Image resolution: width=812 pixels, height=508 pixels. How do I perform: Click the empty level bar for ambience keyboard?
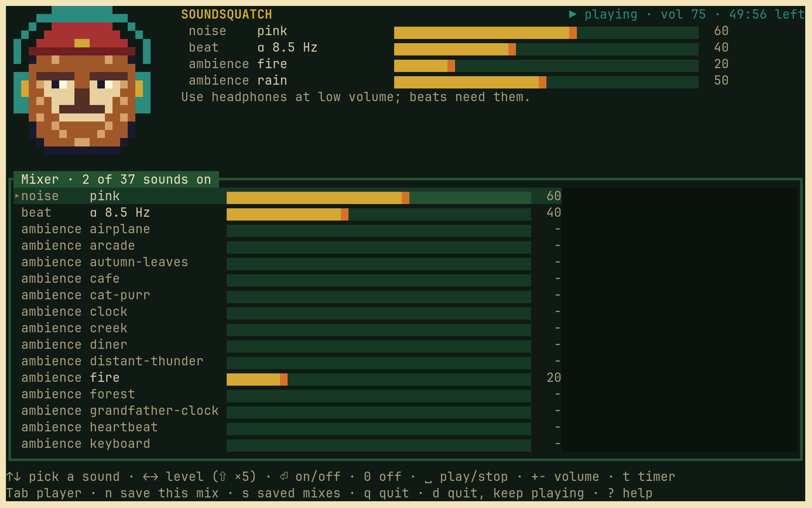(379, 445)
